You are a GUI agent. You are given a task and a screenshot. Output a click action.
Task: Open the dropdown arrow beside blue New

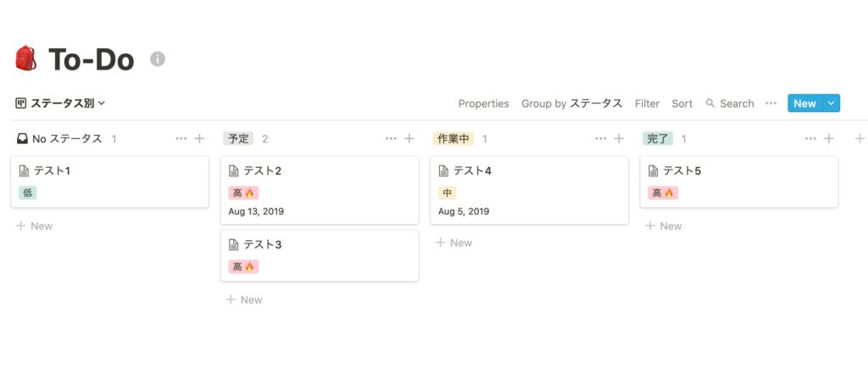tap(832, 103)
